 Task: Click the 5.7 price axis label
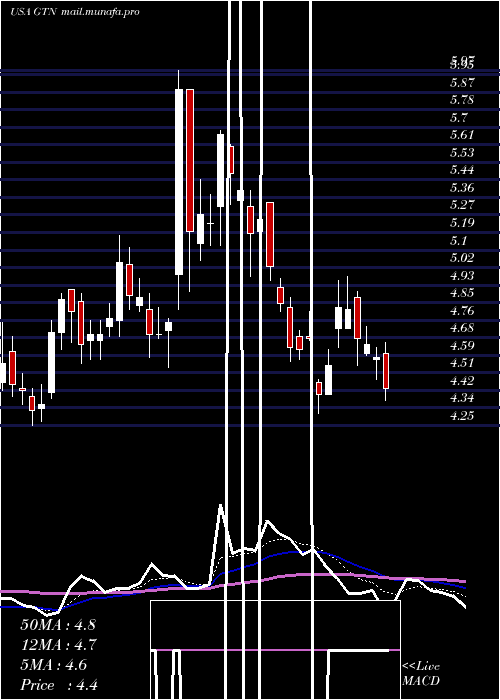click(459, 118)
